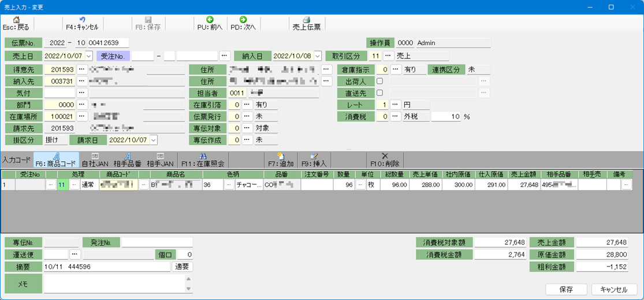Insert a line with F9:挿入
Screen dimensions: 644x300
[x=314, y=160]
